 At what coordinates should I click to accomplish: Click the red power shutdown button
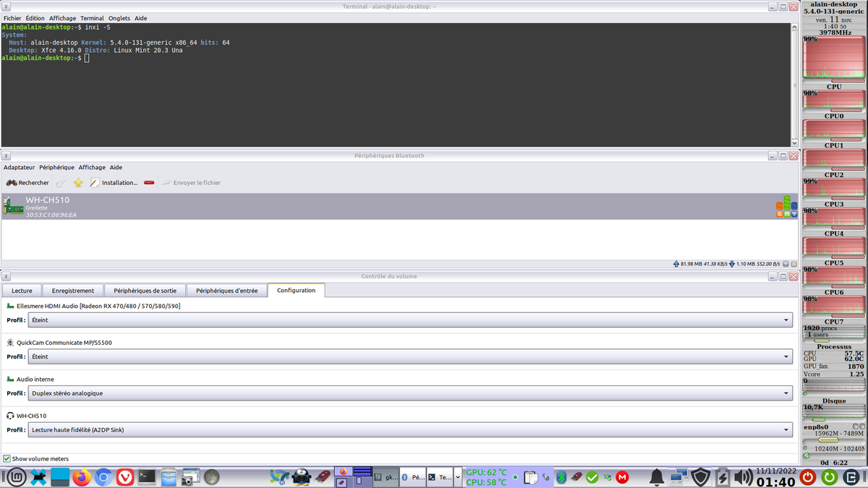tap(808, 477)
